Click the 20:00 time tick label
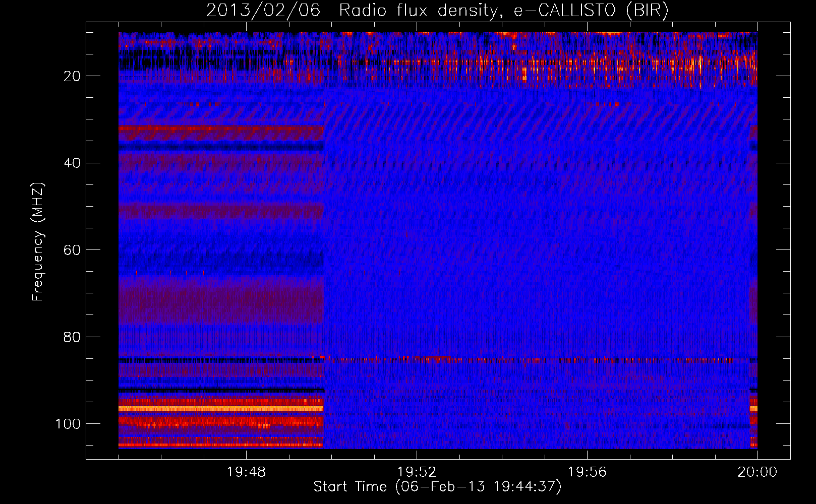The width and height of the screenshot is (816, 504). pos(757,472)
